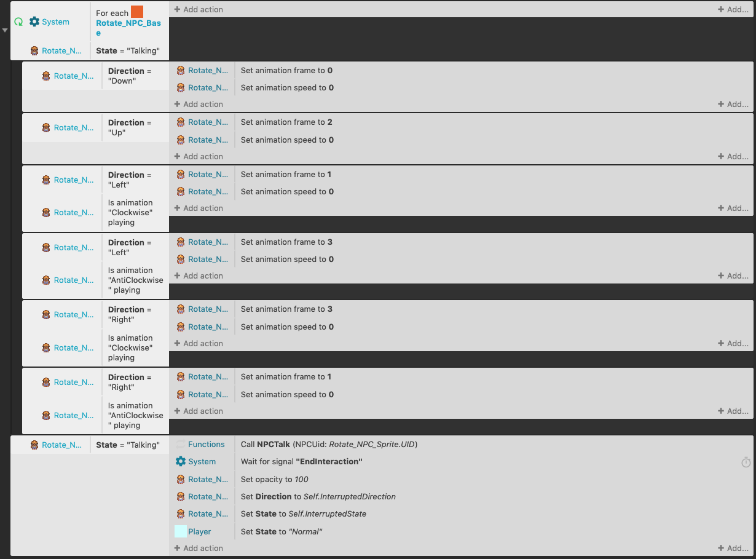Click the light-blue Player object icon

pos(180,531)
